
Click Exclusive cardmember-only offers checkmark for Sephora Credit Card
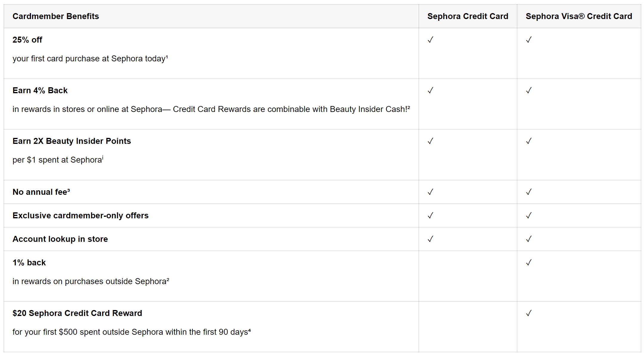tap(430, 216)
